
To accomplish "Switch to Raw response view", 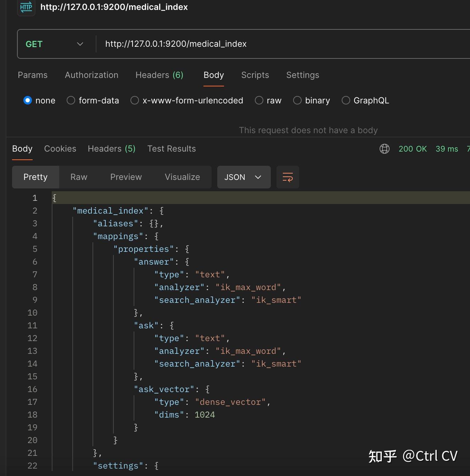I will tap(79, 177).
